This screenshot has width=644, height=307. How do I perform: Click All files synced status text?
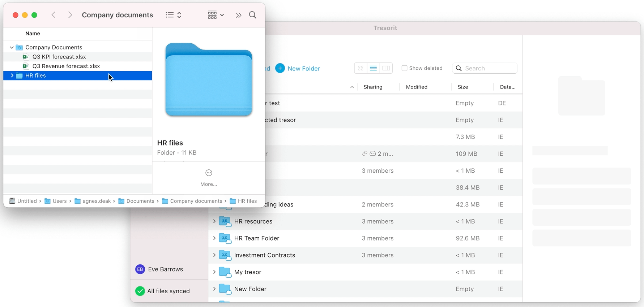(169, 291)
